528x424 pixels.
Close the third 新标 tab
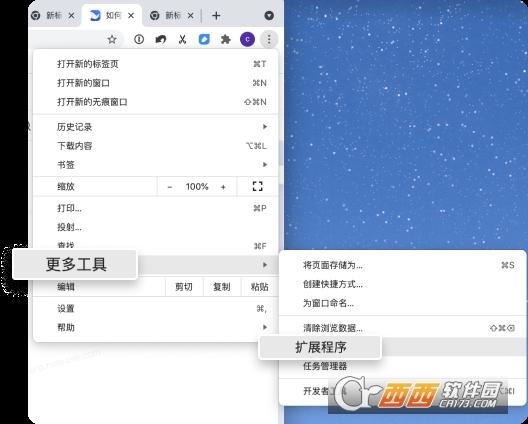[191, 15]
